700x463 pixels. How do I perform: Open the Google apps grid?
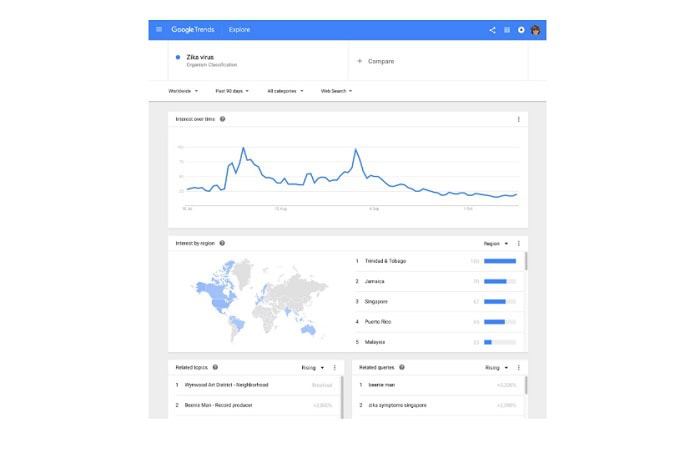(507, 30)
